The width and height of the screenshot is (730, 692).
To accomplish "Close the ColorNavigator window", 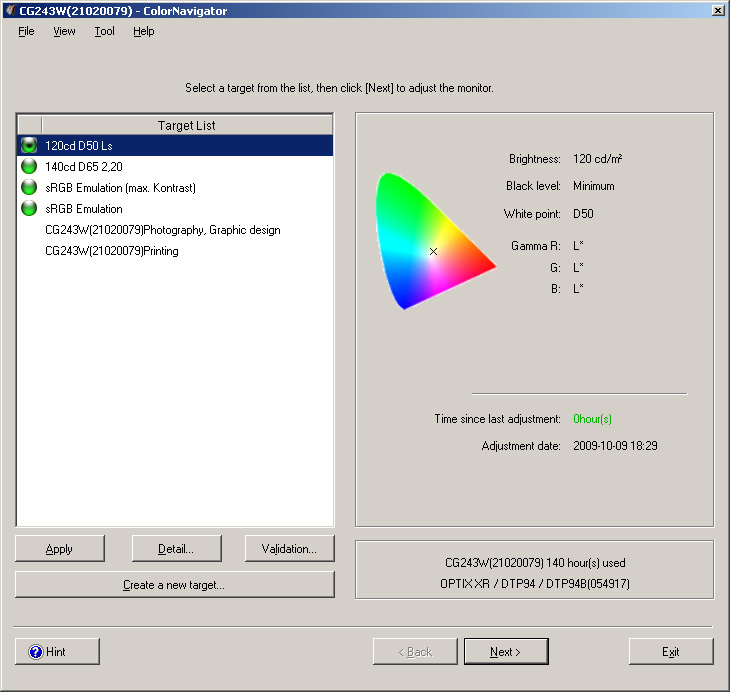I will 717,10.
